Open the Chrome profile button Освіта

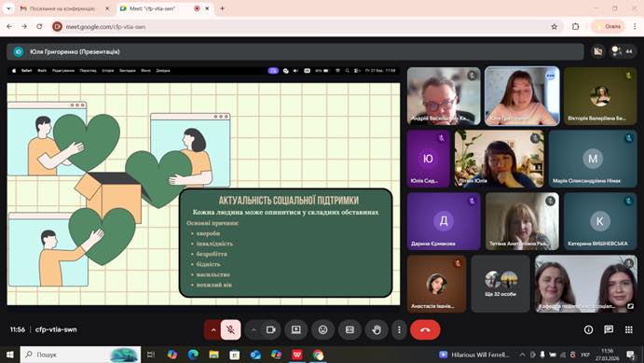pyautogui.click(x=609, y=26)
